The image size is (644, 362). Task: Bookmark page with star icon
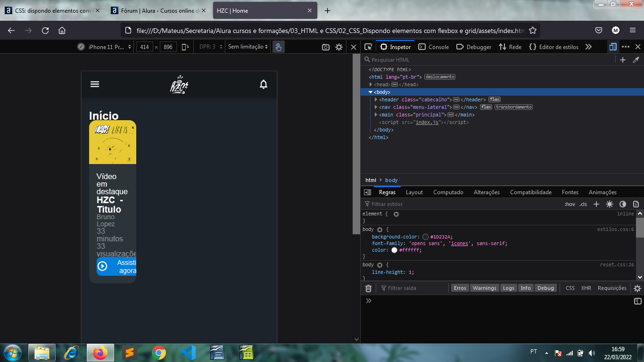coord(533,30)
